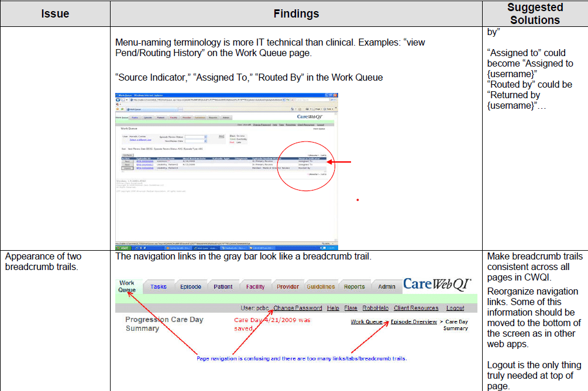
Task: Follow the Episode Overview breadcrumb link
Action: click(414, 321)
